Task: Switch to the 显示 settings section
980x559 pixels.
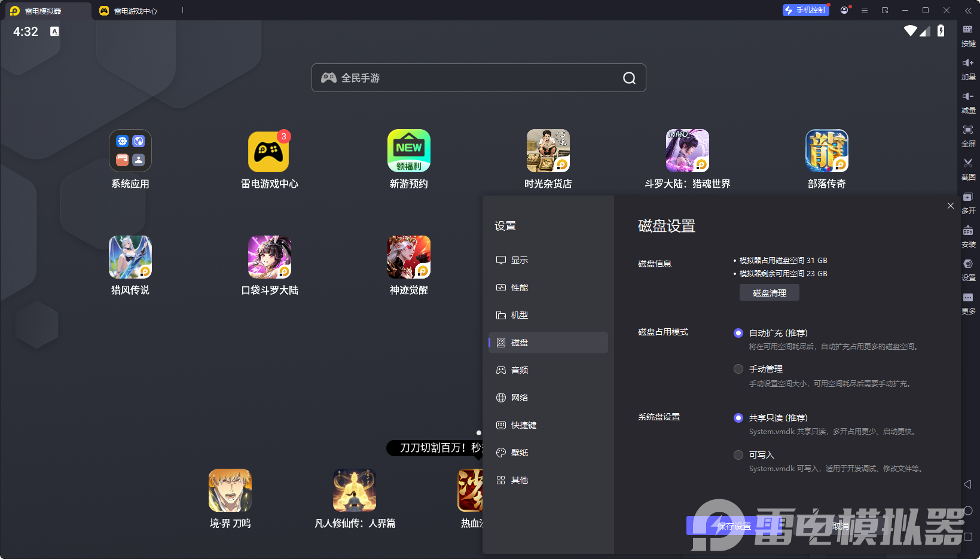Action: tap(548, 260)
